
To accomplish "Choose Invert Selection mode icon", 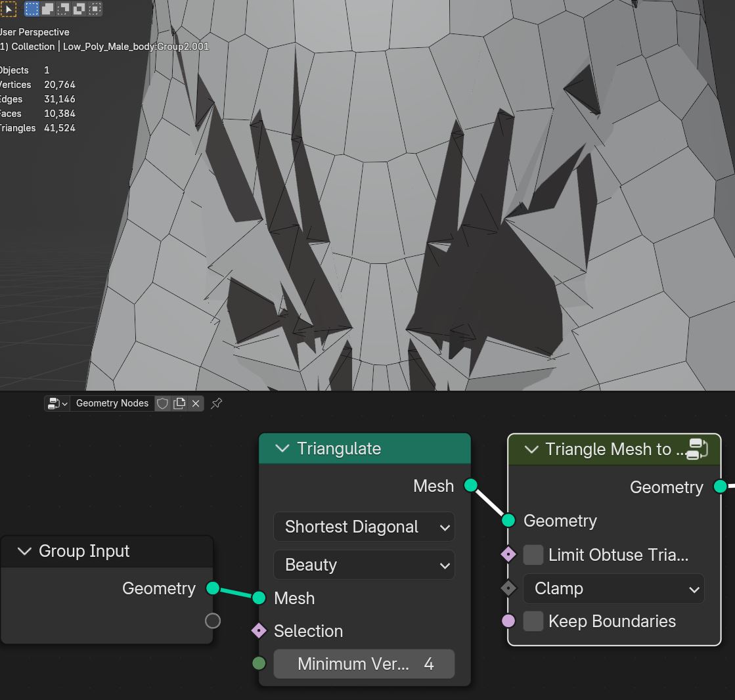I will tap(79, 9).
